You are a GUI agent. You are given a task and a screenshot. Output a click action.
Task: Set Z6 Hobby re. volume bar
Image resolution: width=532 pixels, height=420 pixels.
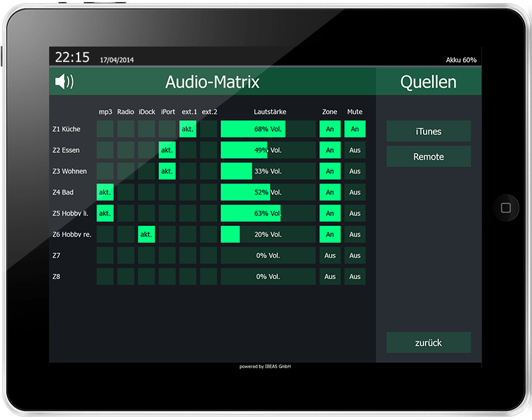(x=268, y=235)
